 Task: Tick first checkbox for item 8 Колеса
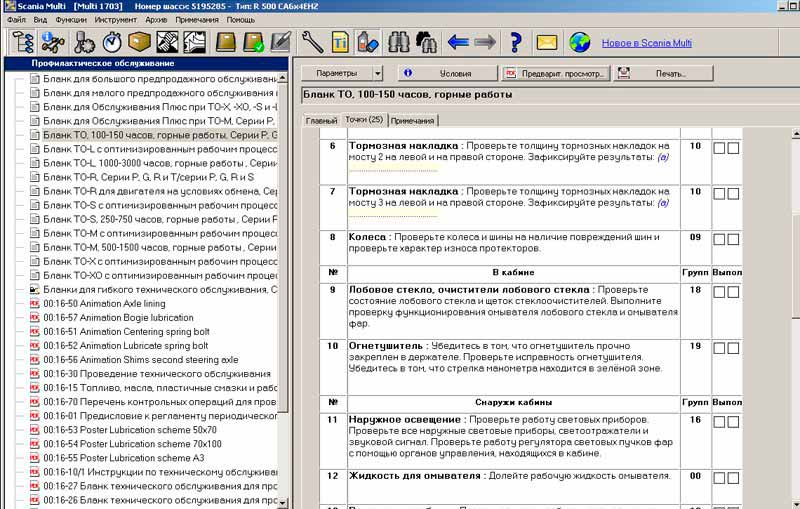[x=719, y=240]
